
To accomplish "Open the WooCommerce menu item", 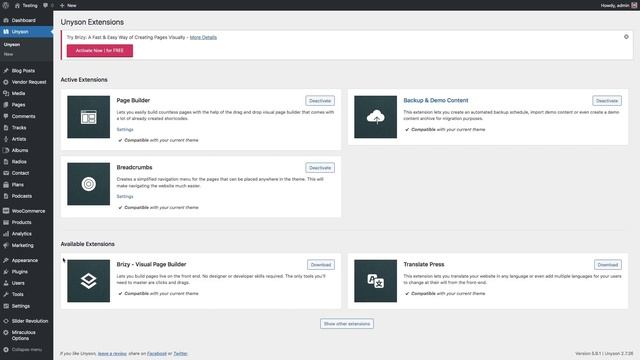I will tap(27, 211).
